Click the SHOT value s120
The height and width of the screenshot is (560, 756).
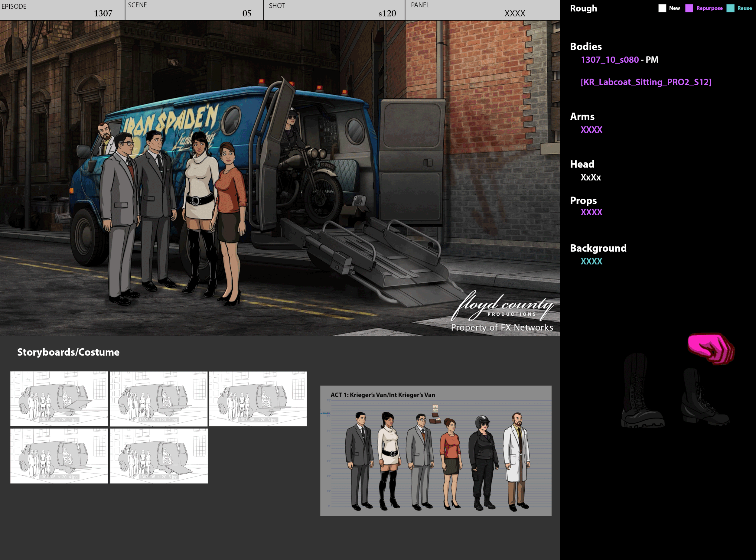click(387, 13)
